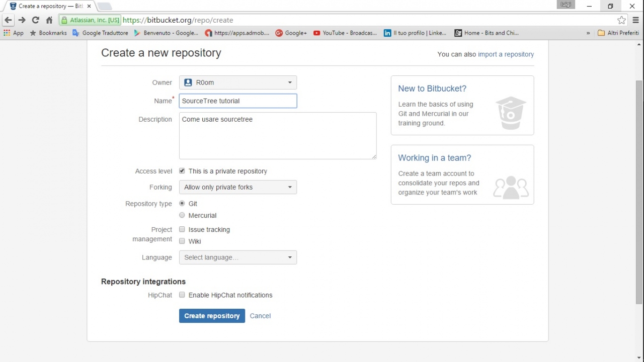Image resolution: width=644 pixels, height=362 pixels.
Task: Click the scrollbar up arrow
Action: 639,44
